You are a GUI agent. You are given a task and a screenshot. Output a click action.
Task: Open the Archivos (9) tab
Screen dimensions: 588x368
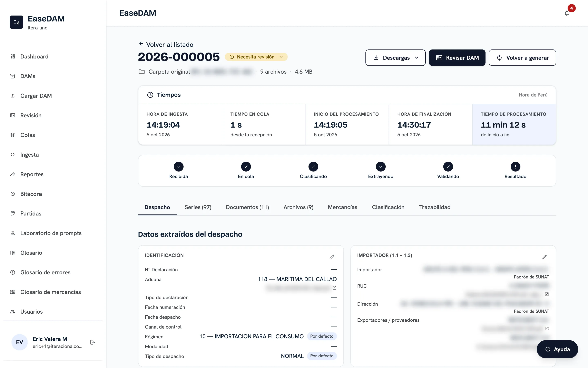click(298, 207)
